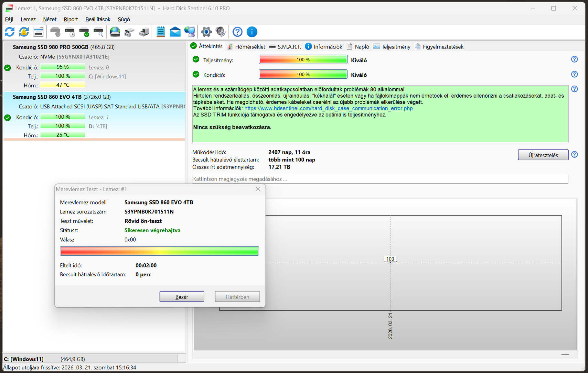588x373 pixels.
Task: Click the disk with magnifying glass icon
Action: point(98,32)
